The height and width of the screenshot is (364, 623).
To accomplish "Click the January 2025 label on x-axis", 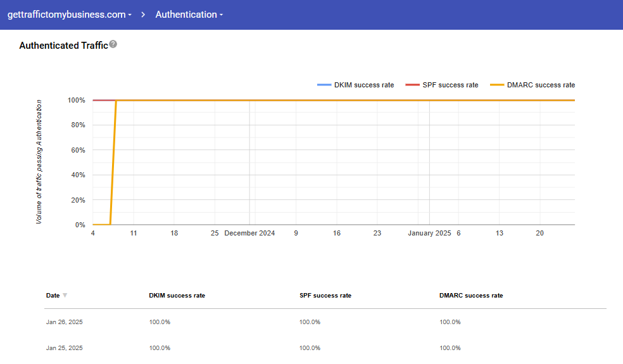I will pyautogui.click(x=429, y=234).
